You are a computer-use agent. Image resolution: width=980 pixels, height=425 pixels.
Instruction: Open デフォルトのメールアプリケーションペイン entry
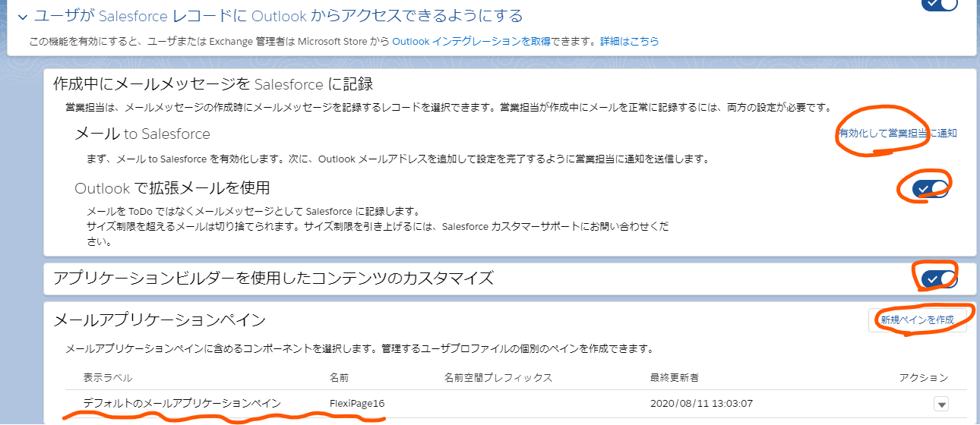coord(182,403)
